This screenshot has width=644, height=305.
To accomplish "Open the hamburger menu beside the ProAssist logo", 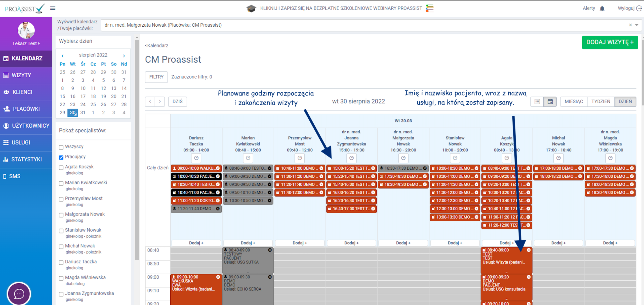I will click(x=53, y=8).
